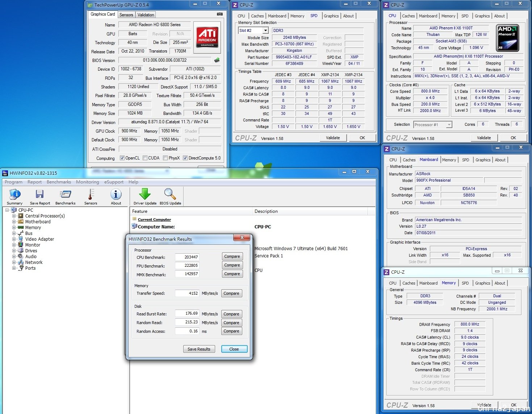The height and width of the screenshot is (414, 532).
Task: Click OK in CPU tab CPU-Z window
Action: pyautogui.click(x=513, y=138)
